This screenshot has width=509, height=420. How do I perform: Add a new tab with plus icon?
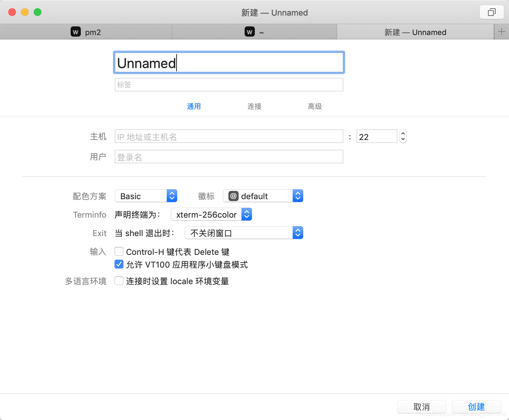pyautogui.click(x=502, y=32)
